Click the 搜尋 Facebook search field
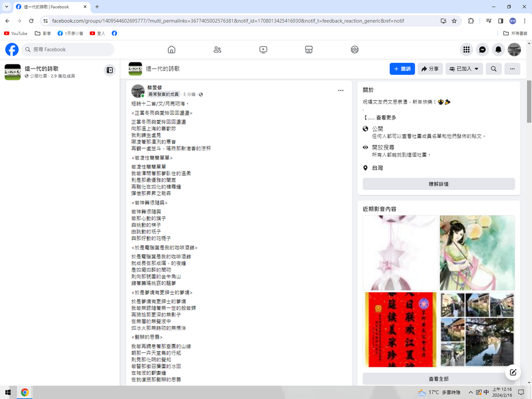Viewport: 532px width, 399px height. tap(68, 49)
